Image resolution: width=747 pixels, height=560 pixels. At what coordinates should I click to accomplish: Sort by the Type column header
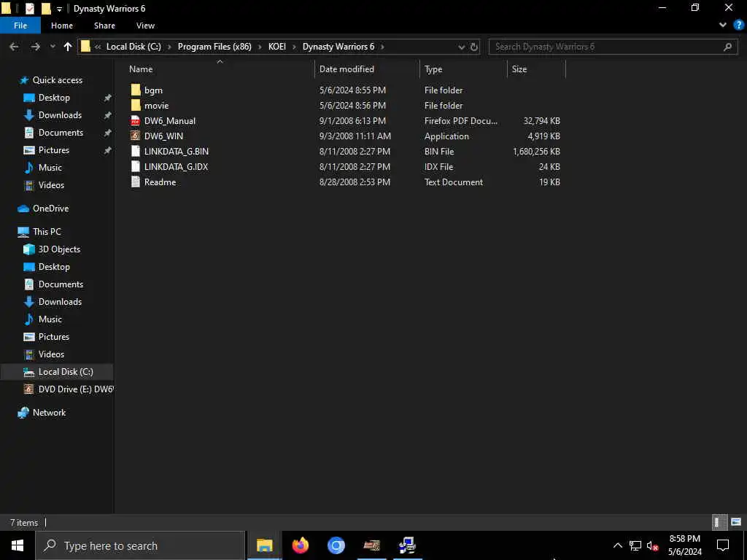point(433,69)
